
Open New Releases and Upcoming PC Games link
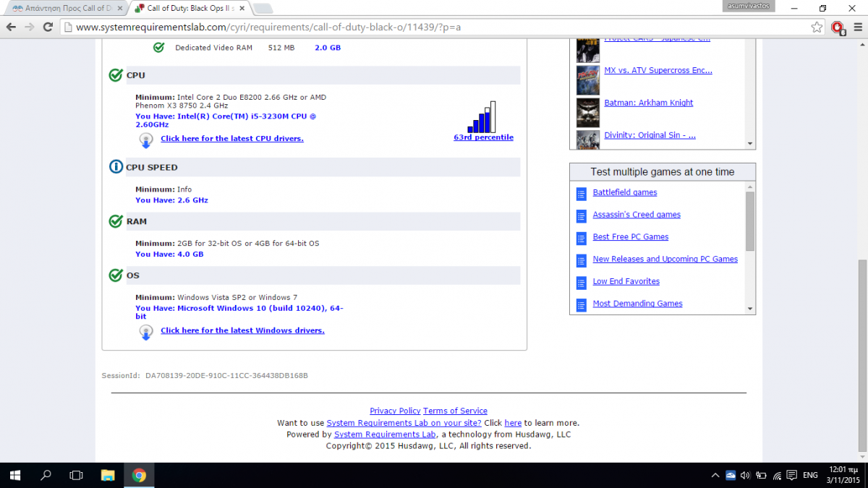pyautogui.click(x=665, y=259)
